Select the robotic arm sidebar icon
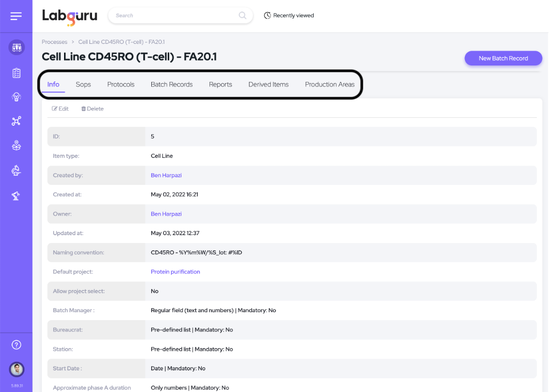This screenshot has height=392, width=549. pos(16,196)
